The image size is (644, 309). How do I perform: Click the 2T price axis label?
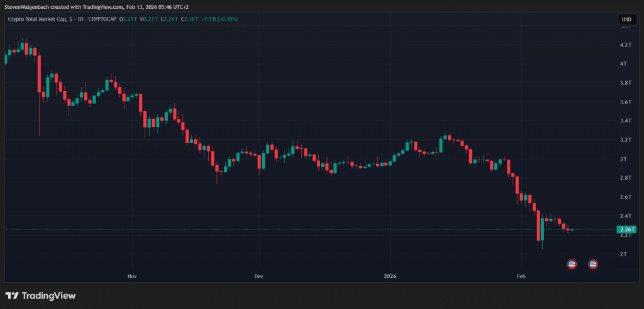(624, 254)
